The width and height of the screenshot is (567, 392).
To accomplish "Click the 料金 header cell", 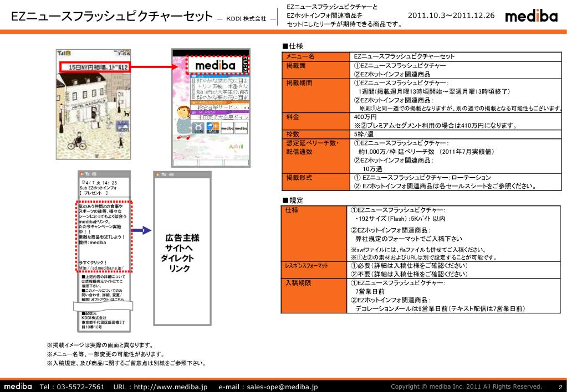I will click(x=316, y=121).
